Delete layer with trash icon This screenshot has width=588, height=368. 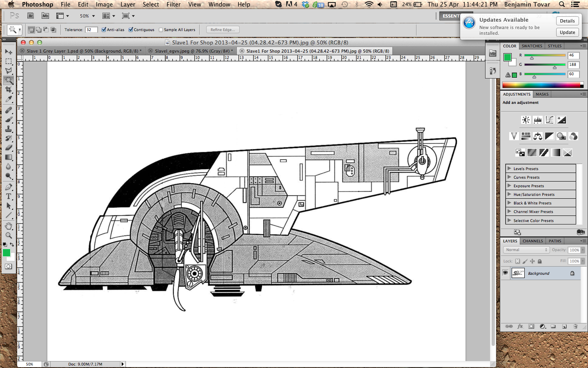pos(575,326)
